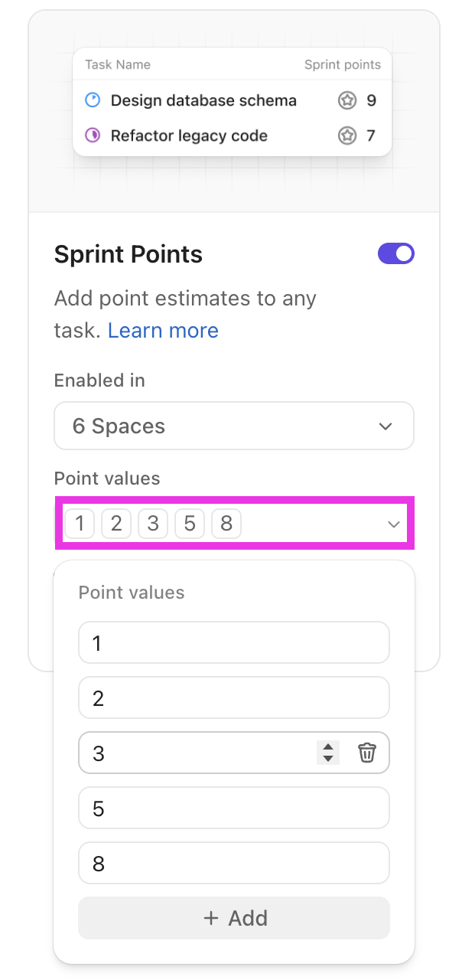462x980 pixels.
Task: Collapse the Point values dropdown via its chevron
Action: [394, 524]
